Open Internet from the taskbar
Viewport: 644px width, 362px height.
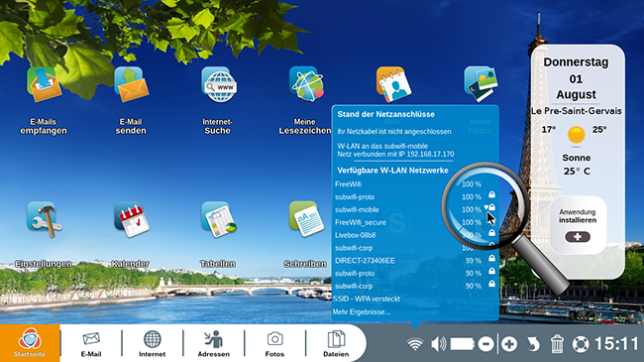pyautogui.click(x=152, y=343)
